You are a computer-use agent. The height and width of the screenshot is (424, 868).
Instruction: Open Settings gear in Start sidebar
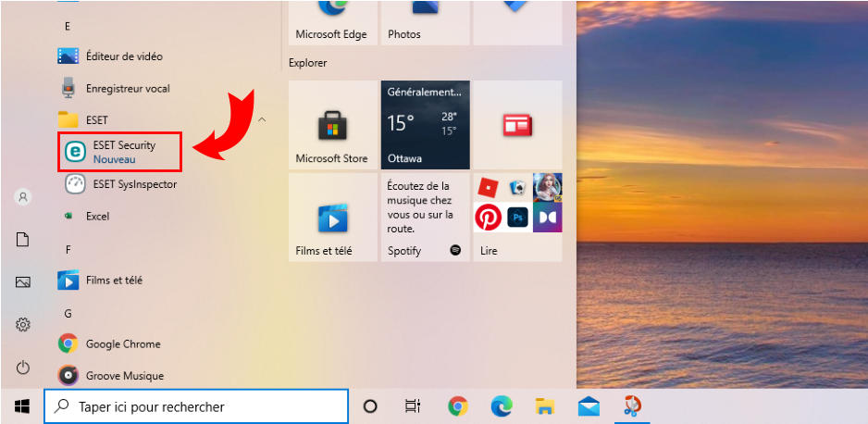tap(23, 325)
